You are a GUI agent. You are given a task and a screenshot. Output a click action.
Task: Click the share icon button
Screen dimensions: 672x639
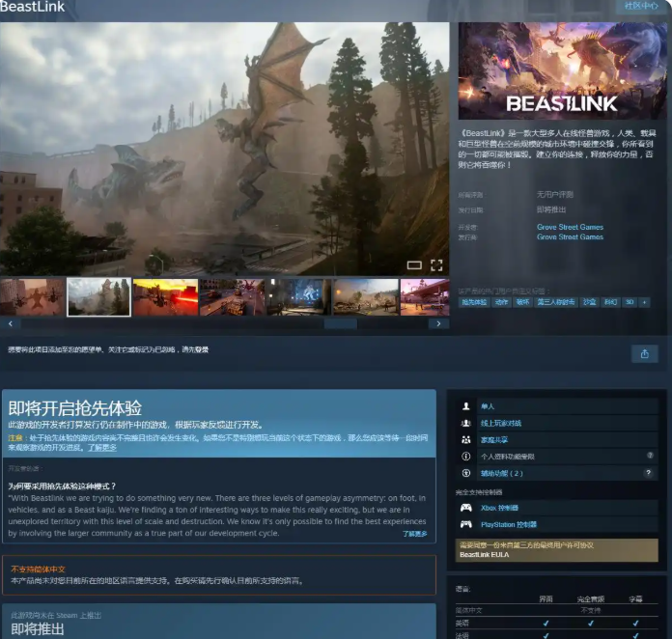point(645,354)
